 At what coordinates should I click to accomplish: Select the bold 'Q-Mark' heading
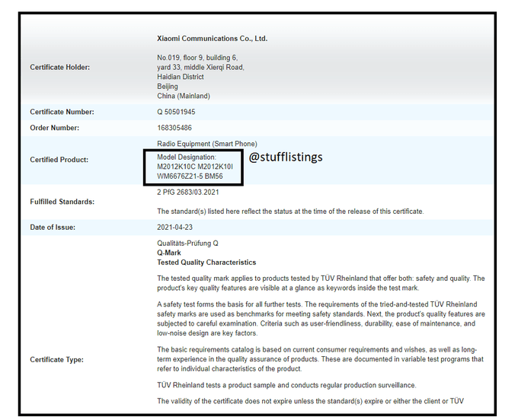pyautogui.click(x=169, y=253)
